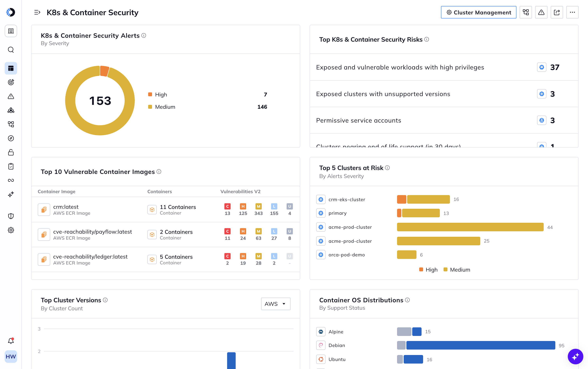The height and width of the screenshot is (369, 588).
Task: Click info icon beside Container OS Distributions
Action: point(407,300)
